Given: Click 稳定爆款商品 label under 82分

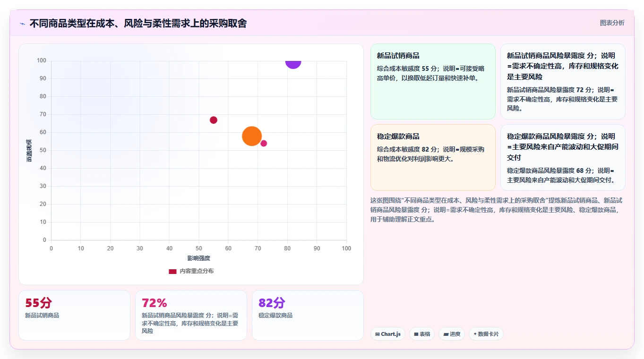Looking at the screenshot, I should click(x=275, y=316).
